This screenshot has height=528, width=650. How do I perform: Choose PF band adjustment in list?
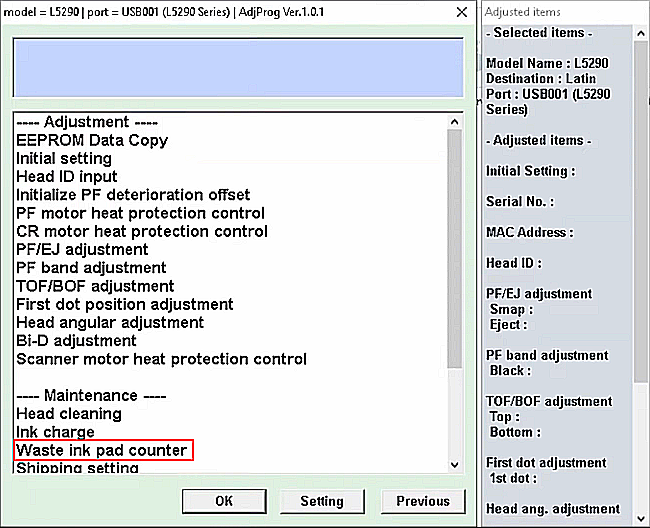click(x=91, y=268)
